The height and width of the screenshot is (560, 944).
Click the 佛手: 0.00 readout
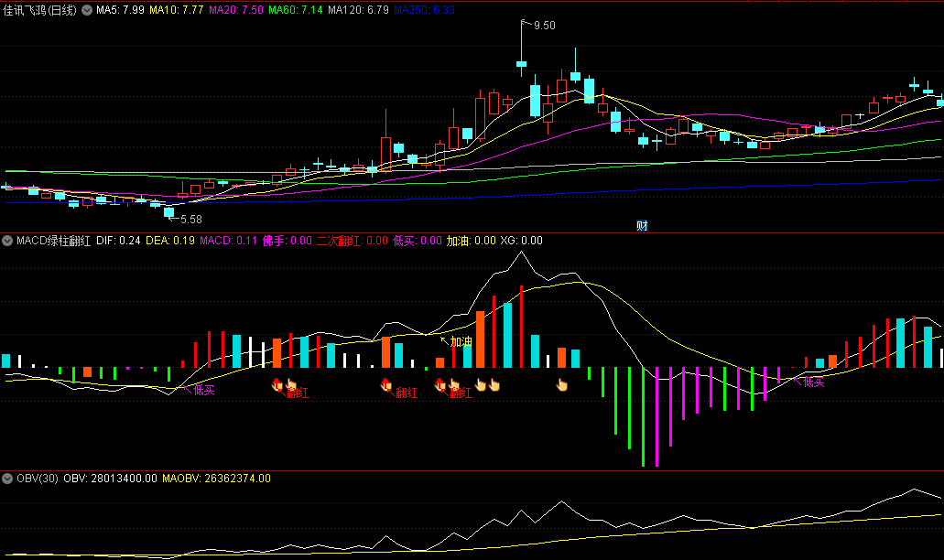(x=288, y=241)
